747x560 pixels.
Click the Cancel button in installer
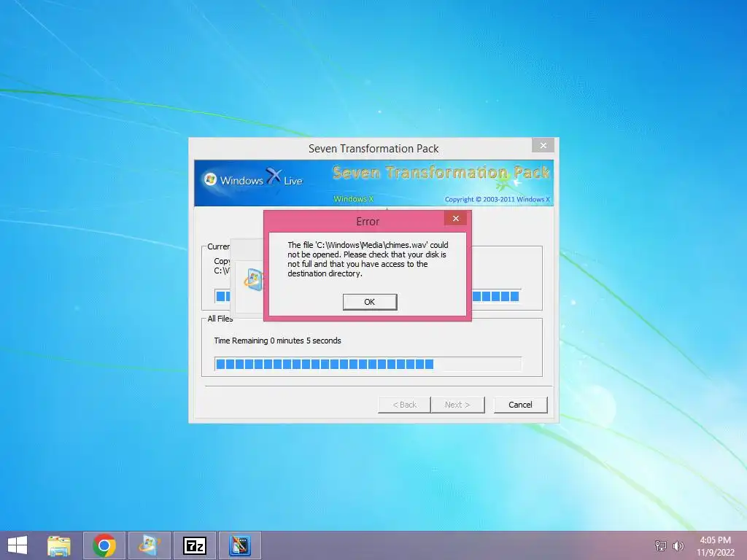coord(520,405)
